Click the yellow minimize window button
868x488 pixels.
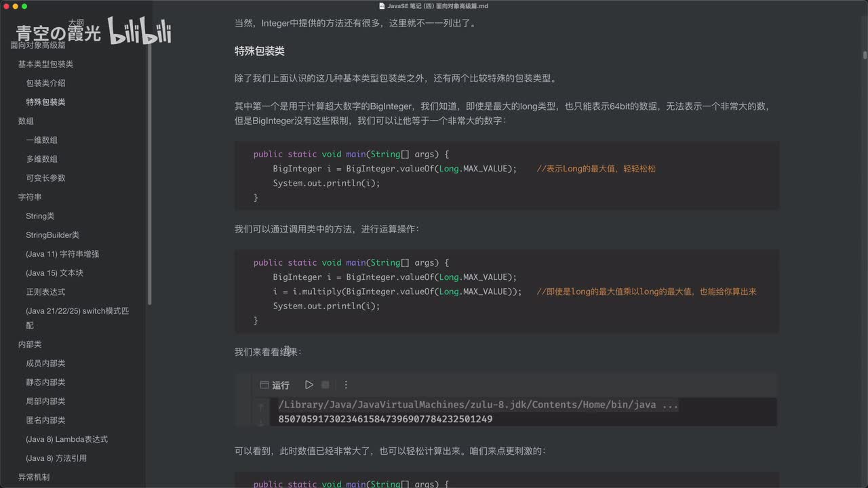[x=15, y=6]
